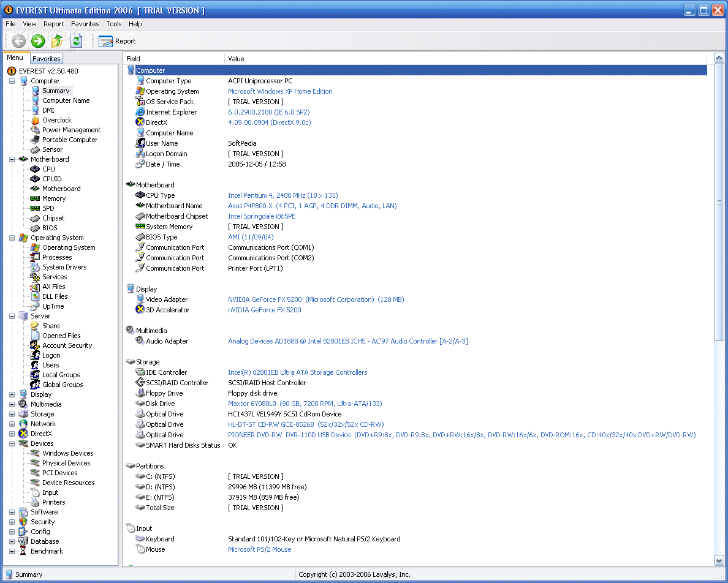Open the Report menu
728x583 pixels.
[53, 24]
